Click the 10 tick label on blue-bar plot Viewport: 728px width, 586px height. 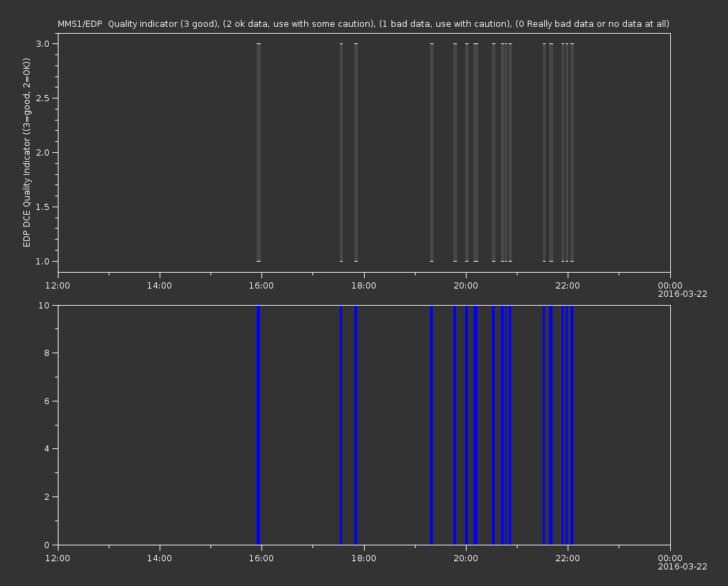(x=44, y=305)
